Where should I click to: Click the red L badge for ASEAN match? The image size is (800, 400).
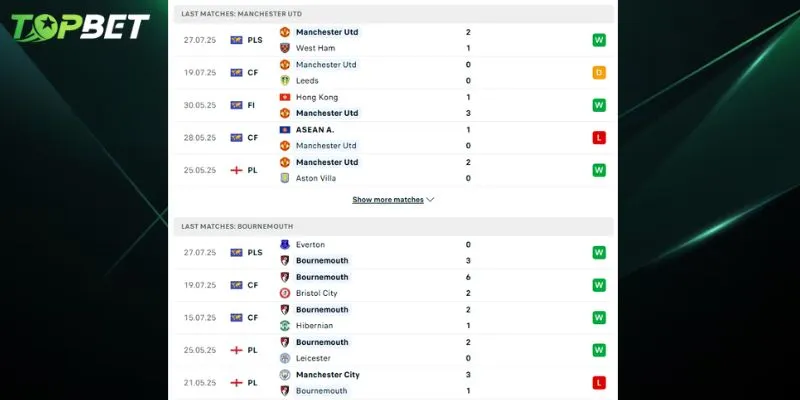(599, 137)
